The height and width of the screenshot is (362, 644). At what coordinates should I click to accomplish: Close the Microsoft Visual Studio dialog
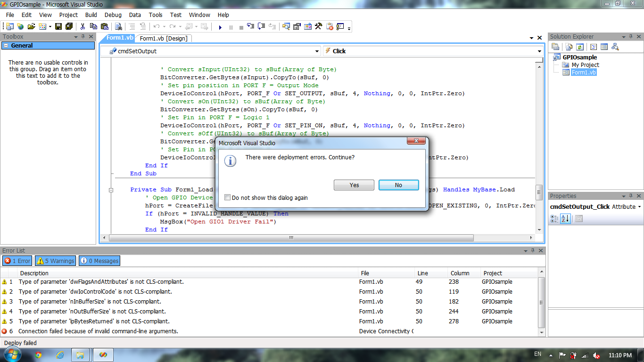[416, 141]
